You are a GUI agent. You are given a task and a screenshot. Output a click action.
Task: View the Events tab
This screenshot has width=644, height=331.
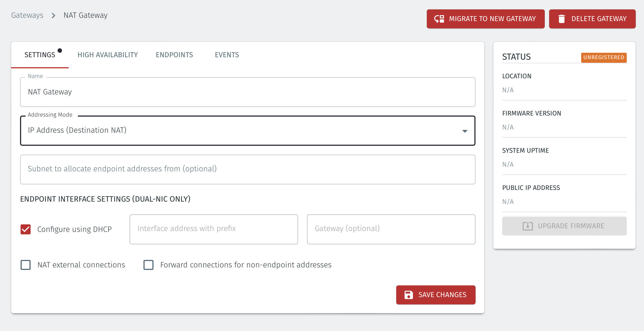pos(227,55)
